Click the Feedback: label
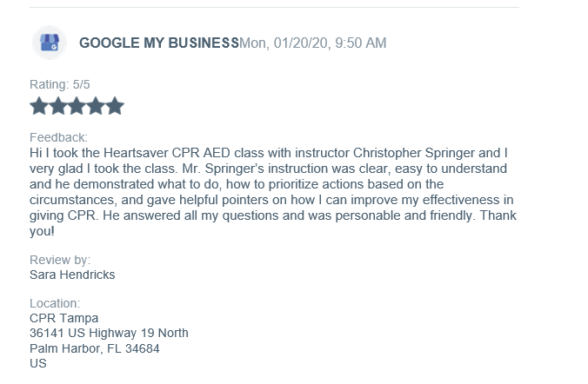This screenshot has height=384, width=588. (x=58, y=137)
